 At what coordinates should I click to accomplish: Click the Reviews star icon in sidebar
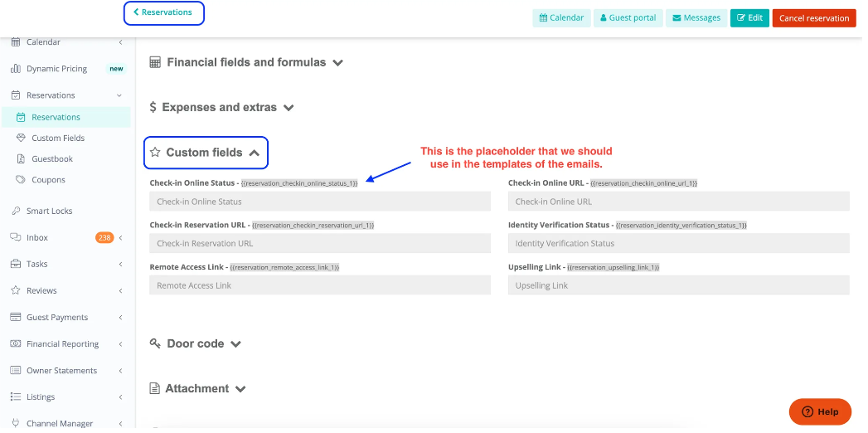point(16,291)
